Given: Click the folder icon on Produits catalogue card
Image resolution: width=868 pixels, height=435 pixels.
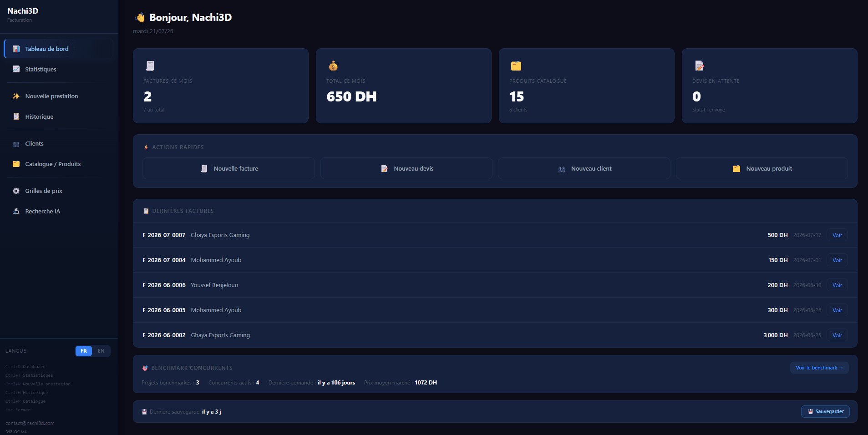Looking at the screenshot, I should click(516, 66).
